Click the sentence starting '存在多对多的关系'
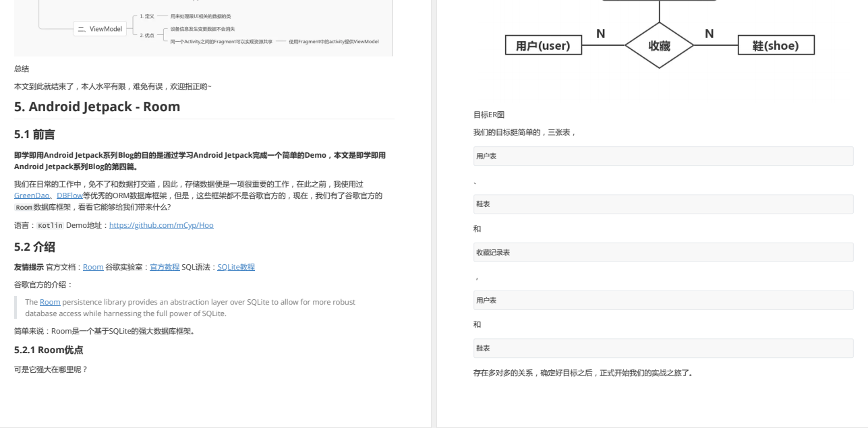Screen dimensions: 868x428 click(583, 373)
